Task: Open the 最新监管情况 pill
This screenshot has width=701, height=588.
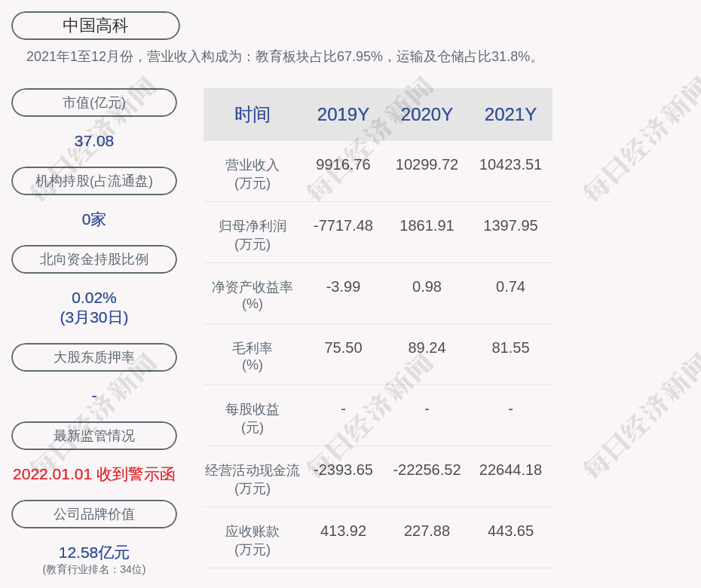Action: (x=94, y=436)
